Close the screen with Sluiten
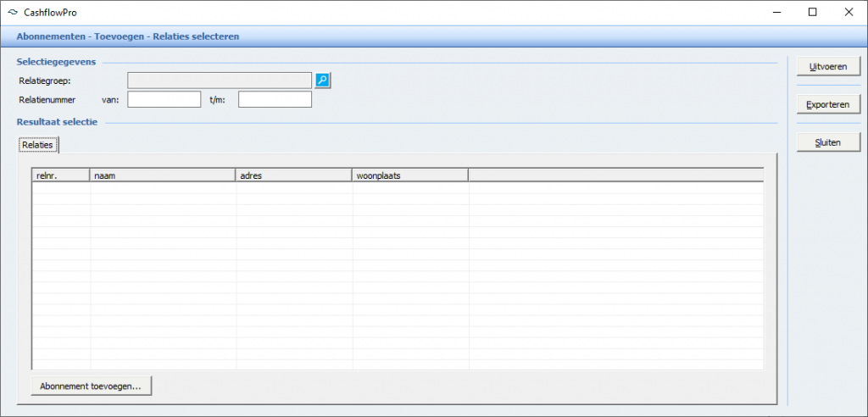Image resolution: width=868 pixels, height=417 pixels. (829, 142)
